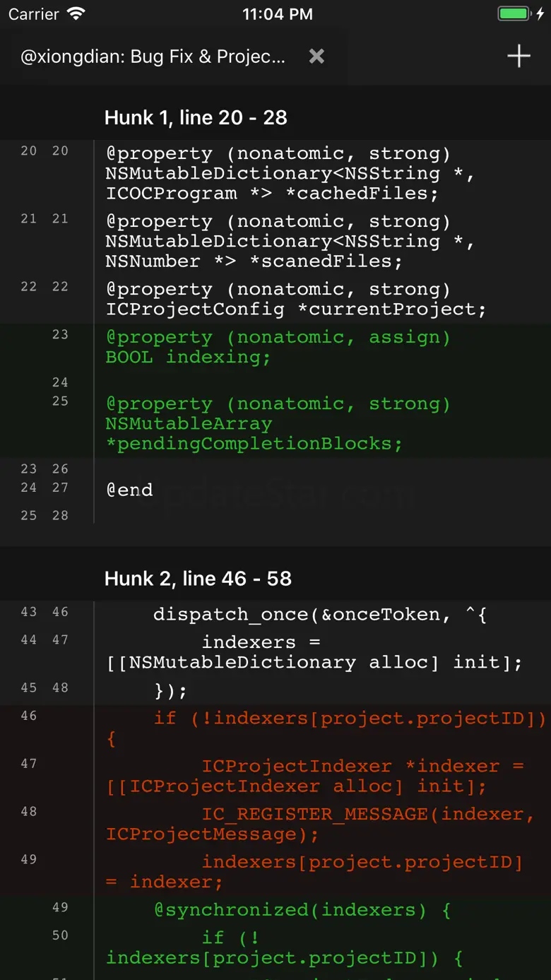The width and height of the screenshot is (551, 980).
Task: Select the @xiongdian: Bug Fix & Project tab
Action: click(x=153, y=57)
